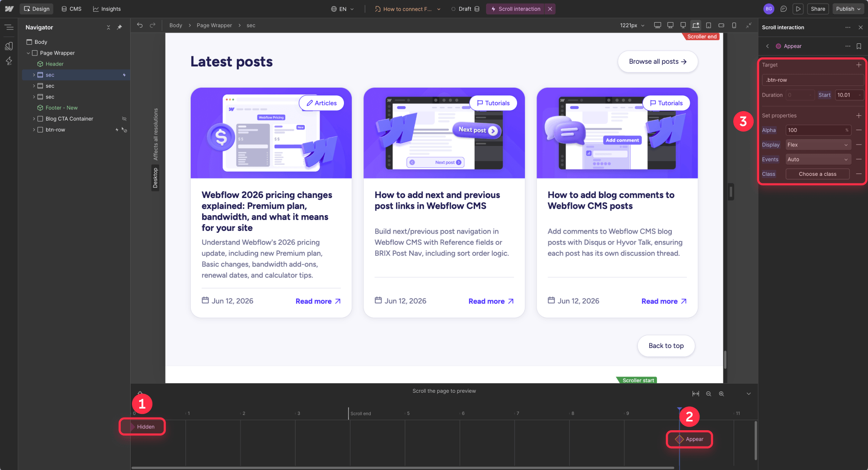Switch to the Design tab

point(37,9)
